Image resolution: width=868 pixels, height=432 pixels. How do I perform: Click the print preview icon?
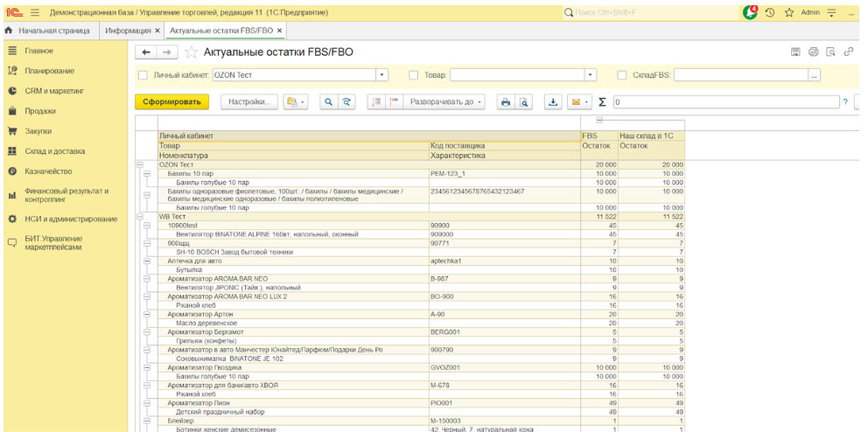(x=523, y=102)
